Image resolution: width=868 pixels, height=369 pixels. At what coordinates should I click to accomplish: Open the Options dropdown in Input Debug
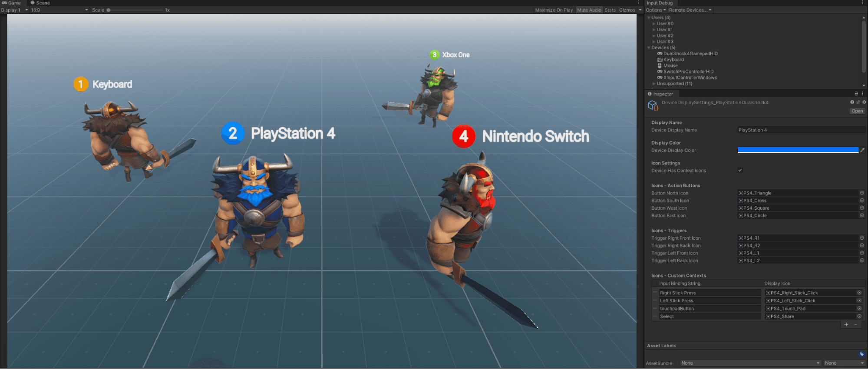click(x=656, y=10)
